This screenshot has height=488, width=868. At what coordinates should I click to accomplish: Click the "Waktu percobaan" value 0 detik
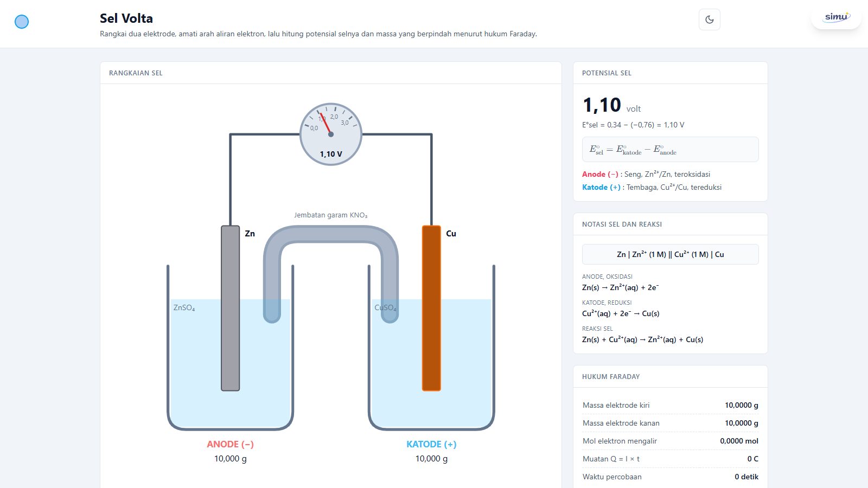[746, 477]
